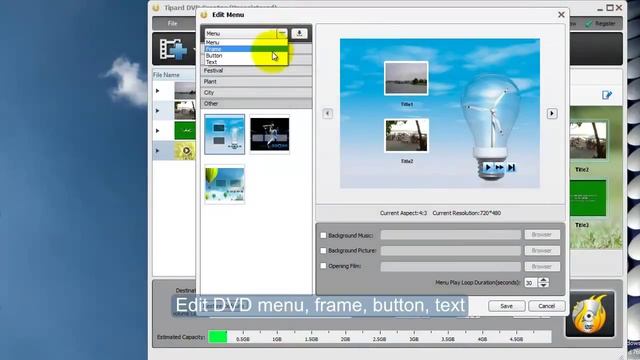Click the Opening Film path field
The height and width of the screenshot is (360, 640).
pyautogui.click(x=451, y=266)
